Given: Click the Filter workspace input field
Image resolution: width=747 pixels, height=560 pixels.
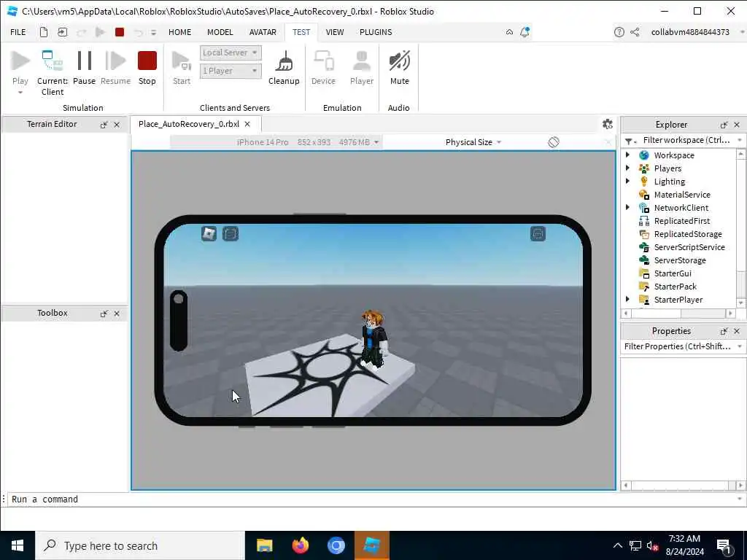Looking at the screenshot, I should pos(686,140).
